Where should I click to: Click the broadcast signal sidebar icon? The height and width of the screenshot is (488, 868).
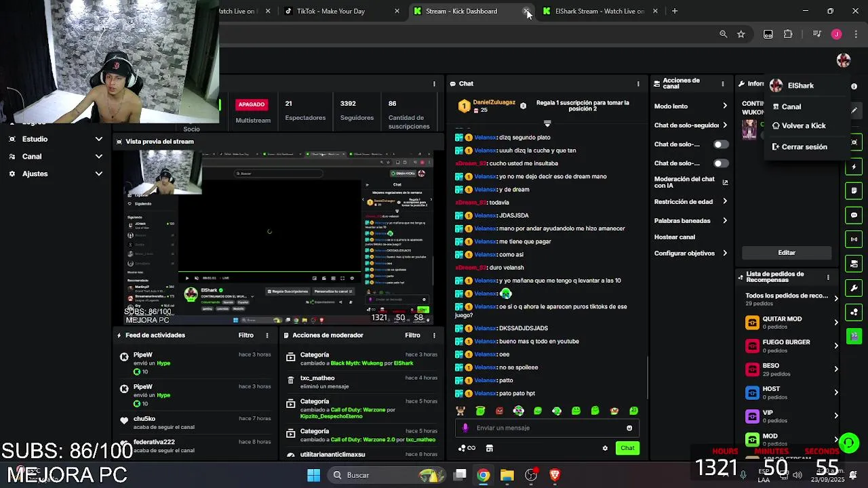pyautogui.click(x=854, y=239)
